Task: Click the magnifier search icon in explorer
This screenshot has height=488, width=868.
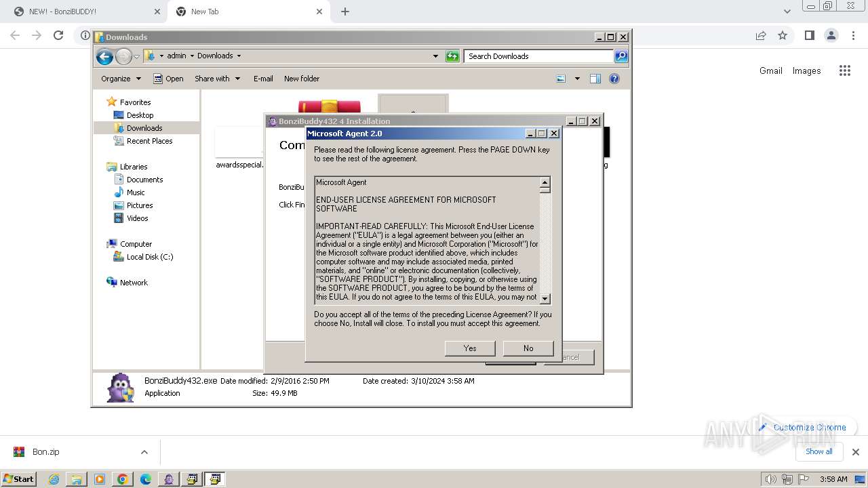Action: pos(621,56)
